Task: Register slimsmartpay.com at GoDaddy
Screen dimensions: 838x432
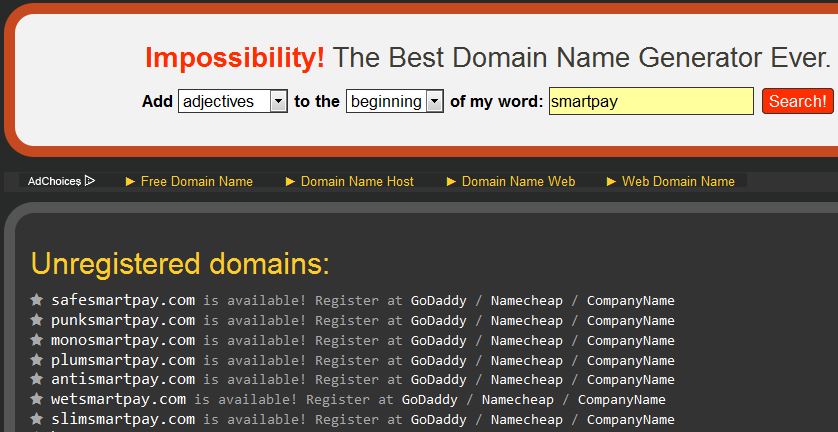Action: pyautogui.click(x=438, y=420)
